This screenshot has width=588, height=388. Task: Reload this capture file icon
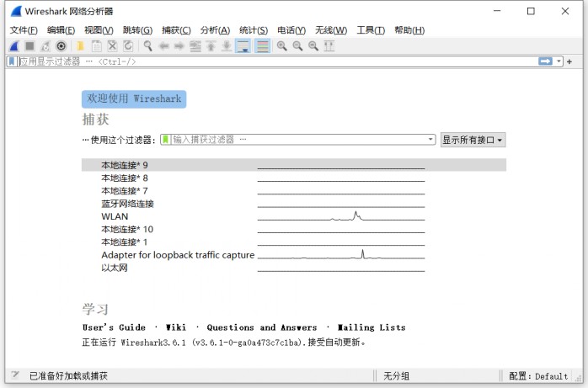128,46
